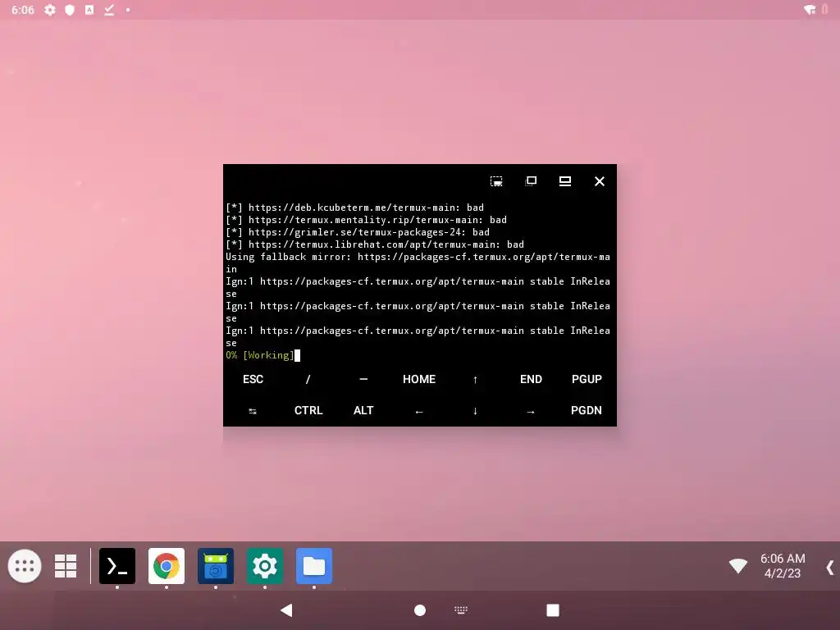
Task: Tap the ESC key in Termux
Action: (253, 379)
